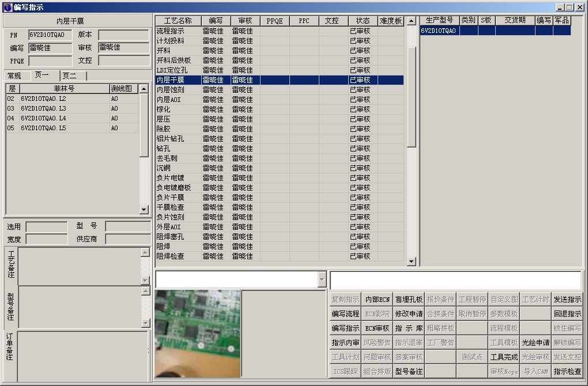Select the 棕化 process row
This screenshot has width=588, height=386.
point(280,109)
